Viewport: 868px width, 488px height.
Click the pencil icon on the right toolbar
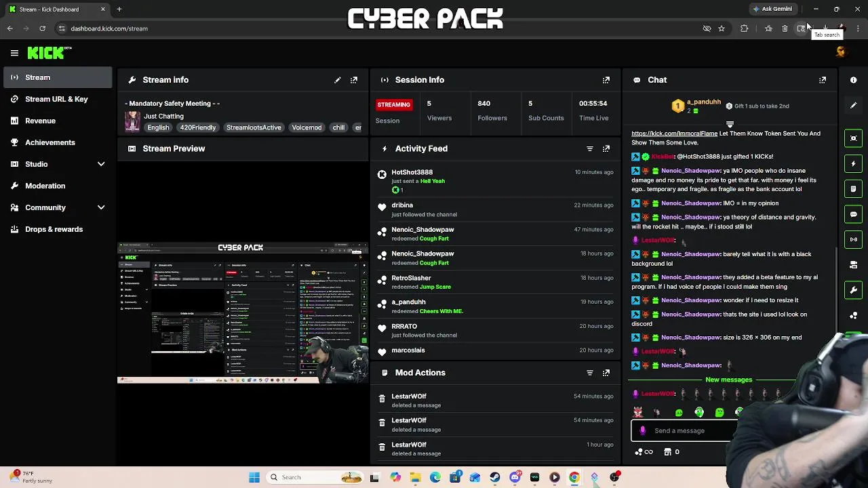pyautogui.click(x=854, y=105)
